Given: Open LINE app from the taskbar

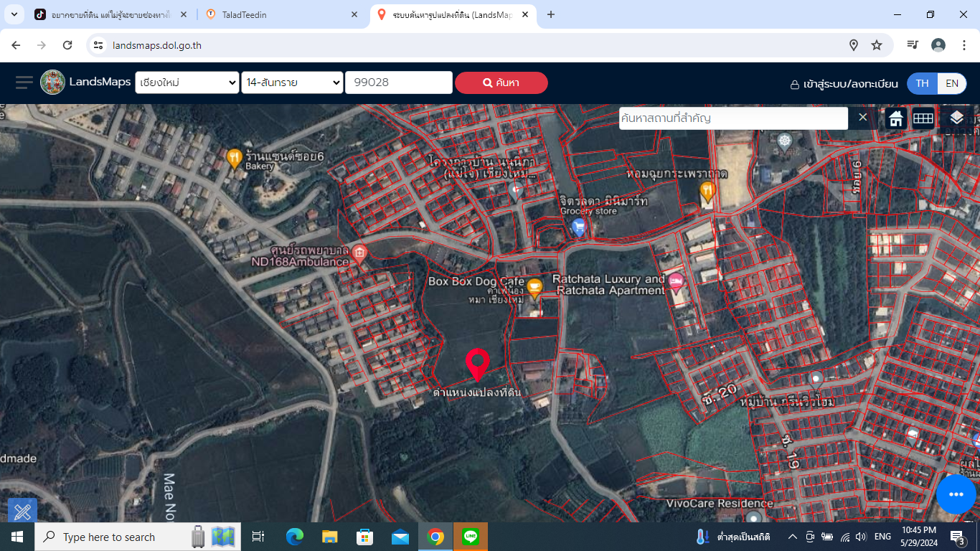Looking at the screenshot, I should coord(471,537).
